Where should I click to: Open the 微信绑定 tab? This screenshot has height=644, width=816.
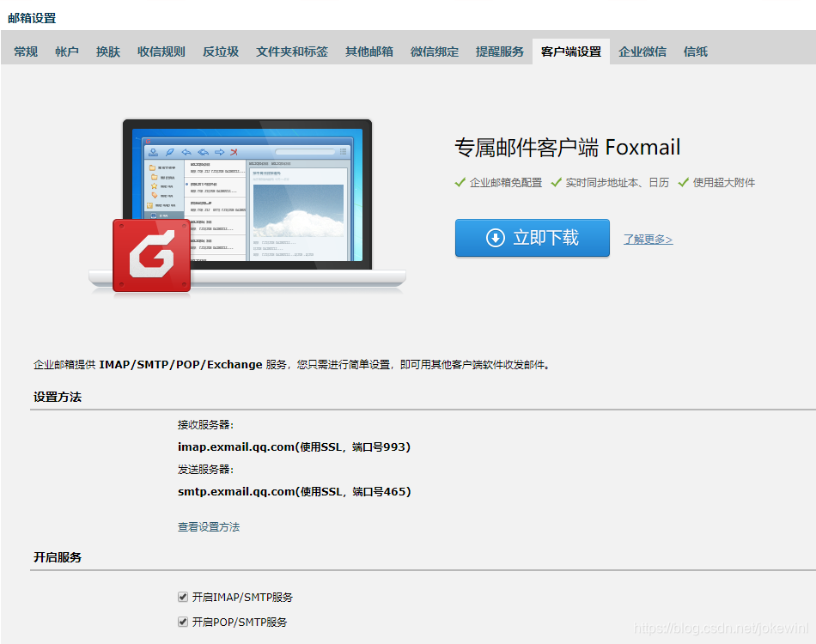tap(434, 52)
